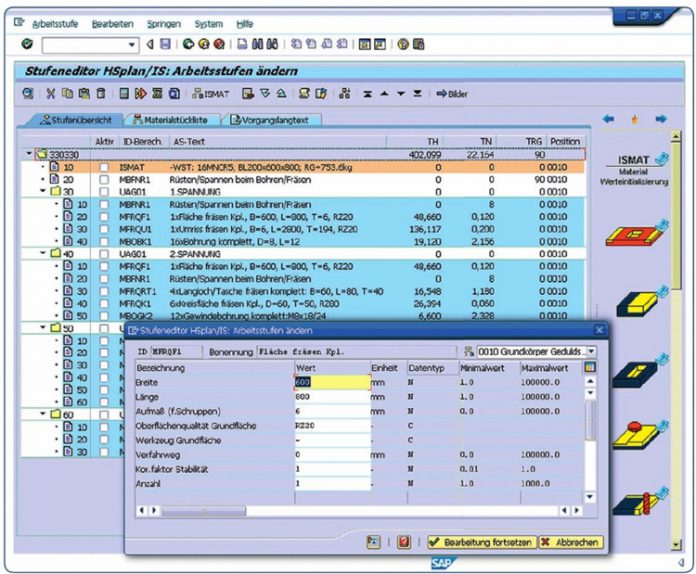
Task: Collapse folder 50 tree node
Action: point(43,327)
